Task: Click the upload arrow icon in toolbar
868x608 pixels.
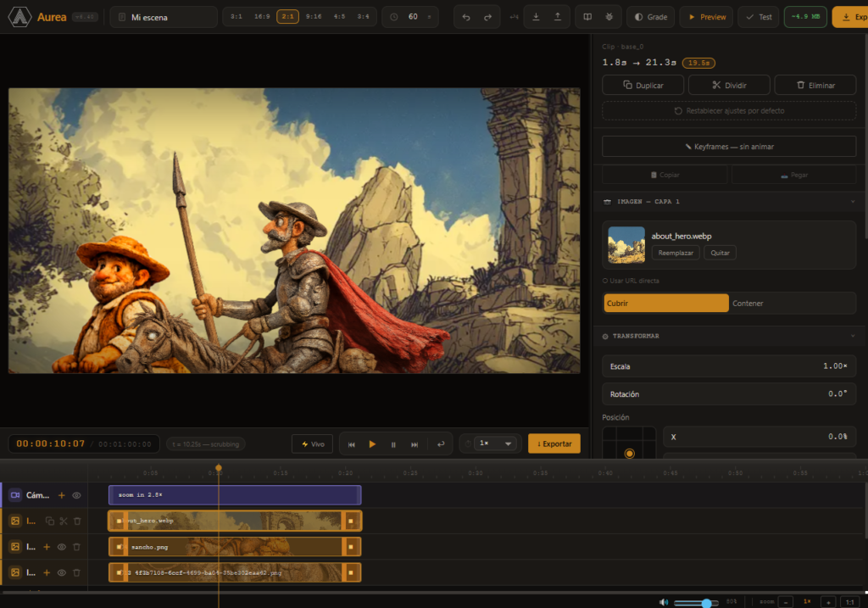Action: [558, 17]
